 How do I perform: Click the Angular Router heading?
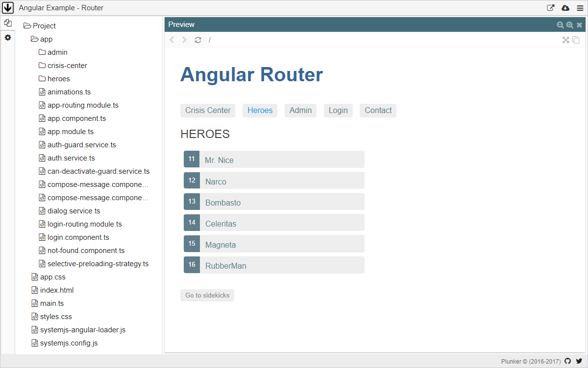coord(251,74)
